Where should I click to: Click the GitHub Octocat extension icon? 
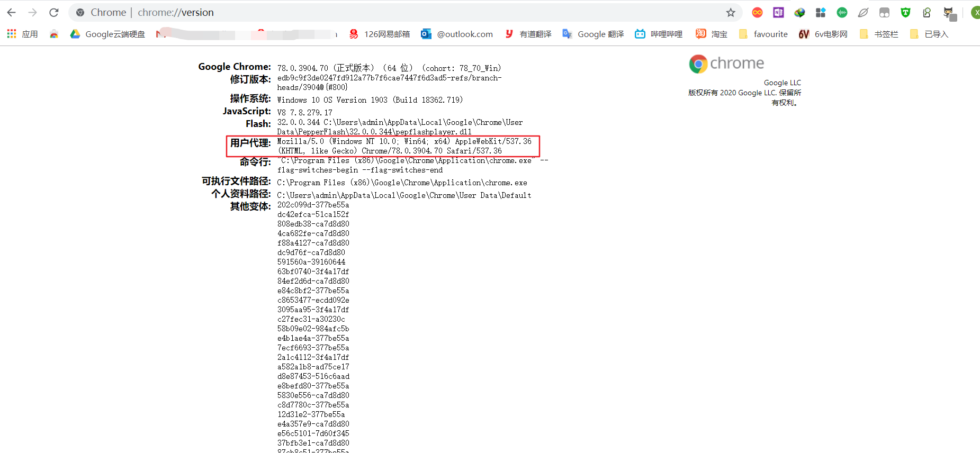949,13
